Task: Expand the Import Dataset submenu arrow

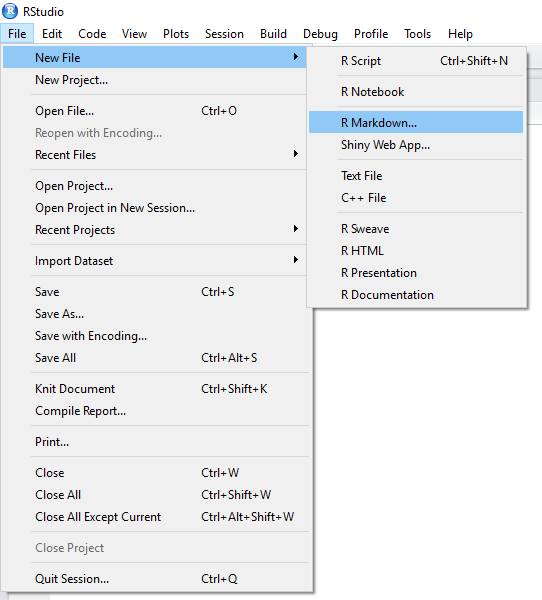Action: 295,260
